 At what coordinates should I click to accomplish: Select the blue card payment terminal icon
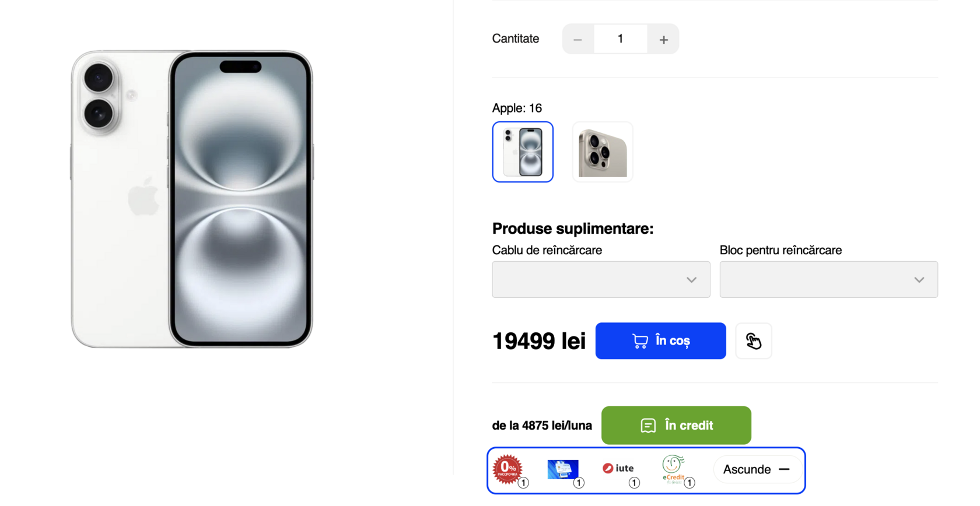point(562,469)
